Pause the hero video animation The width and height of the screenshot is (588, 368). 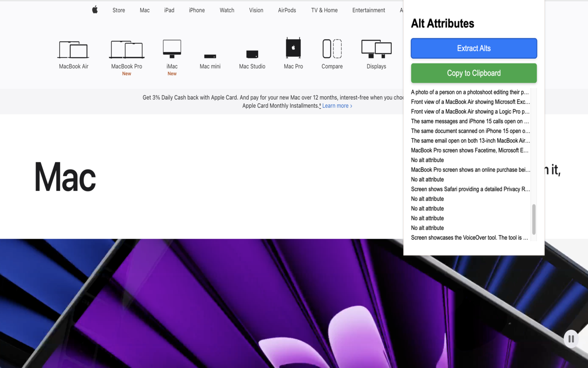tap(571, 339)
